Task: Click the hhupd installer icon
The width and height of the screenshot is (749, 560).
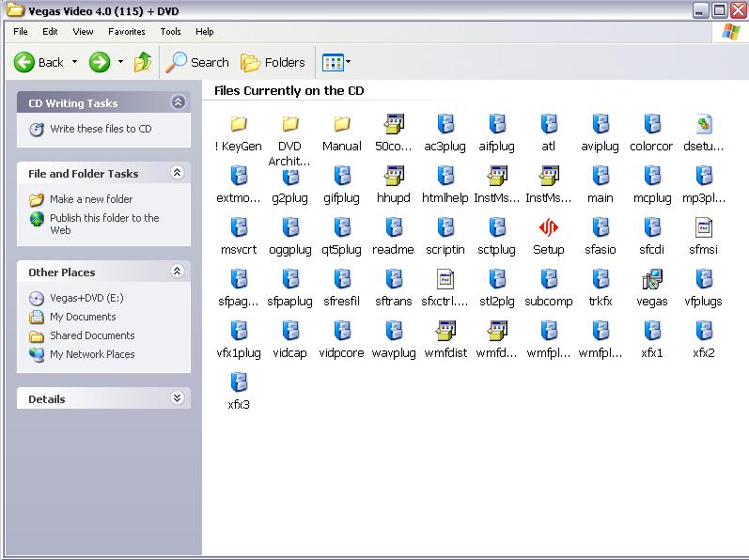Action: click(x=394, y=176)
